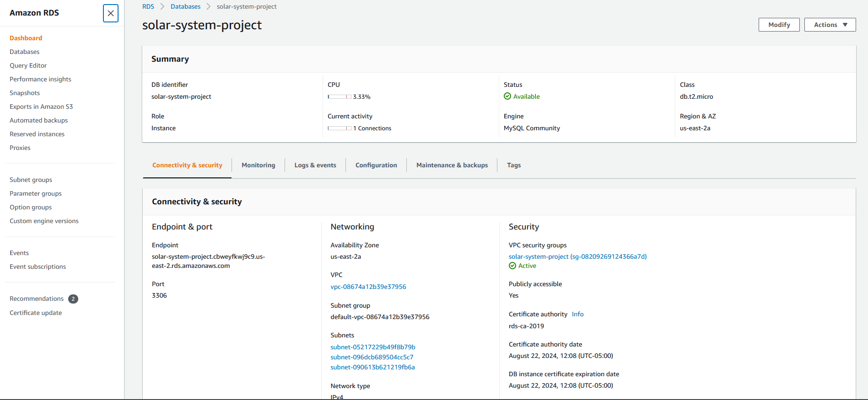Open subnet-05217229b49f8b79b link

373,347
